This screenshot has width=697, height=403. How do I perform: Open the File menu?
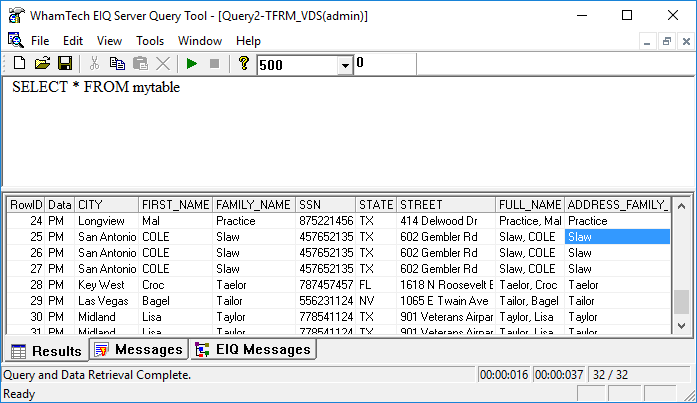click(x=40, y=41)
